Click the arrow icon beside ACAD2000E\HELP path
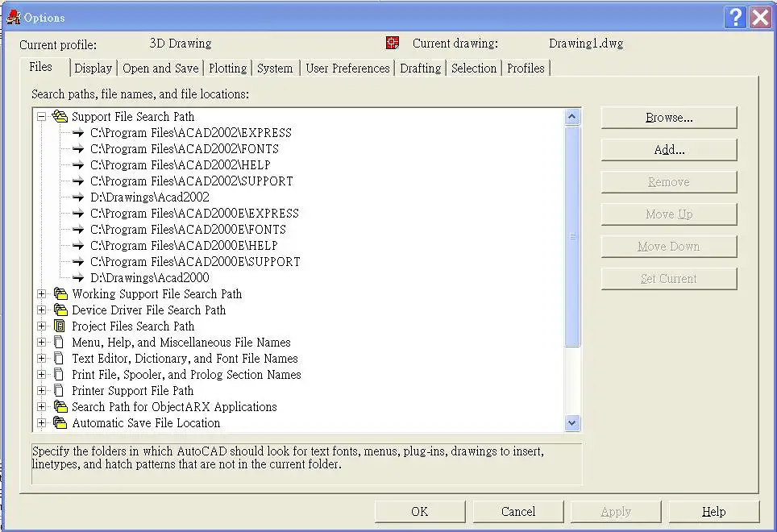The image size is (777, 532). coord(78,246)
